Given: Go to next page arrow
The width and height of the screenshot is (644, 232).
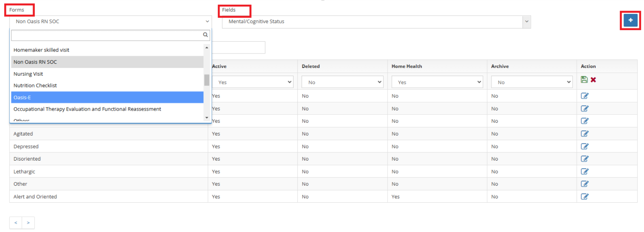Looking at the screenshot, I should 28,223.
